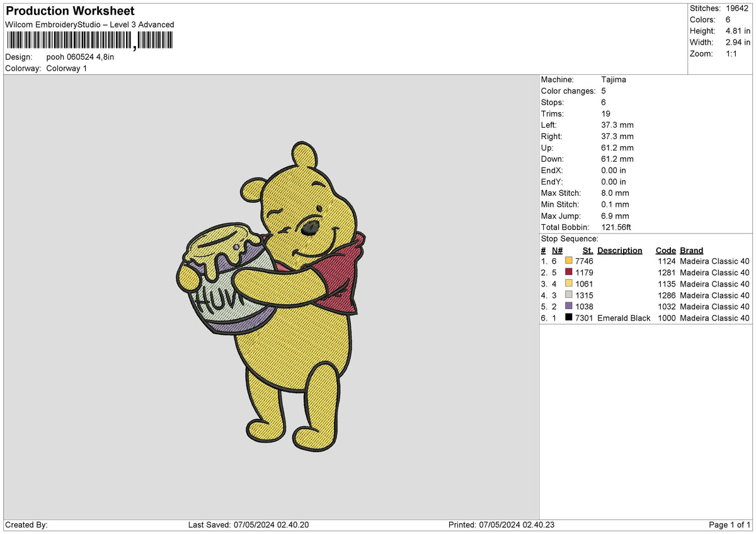Select the 'Created By:' footer label
The image size is (756, 534).
pyautogui.click(x=26, y=525)
